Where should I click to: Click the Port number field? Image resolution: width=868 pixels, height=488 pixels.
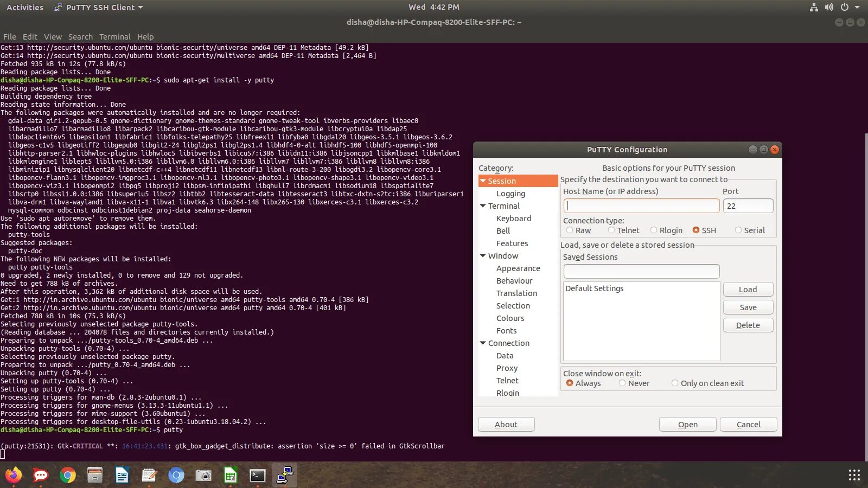748,206
